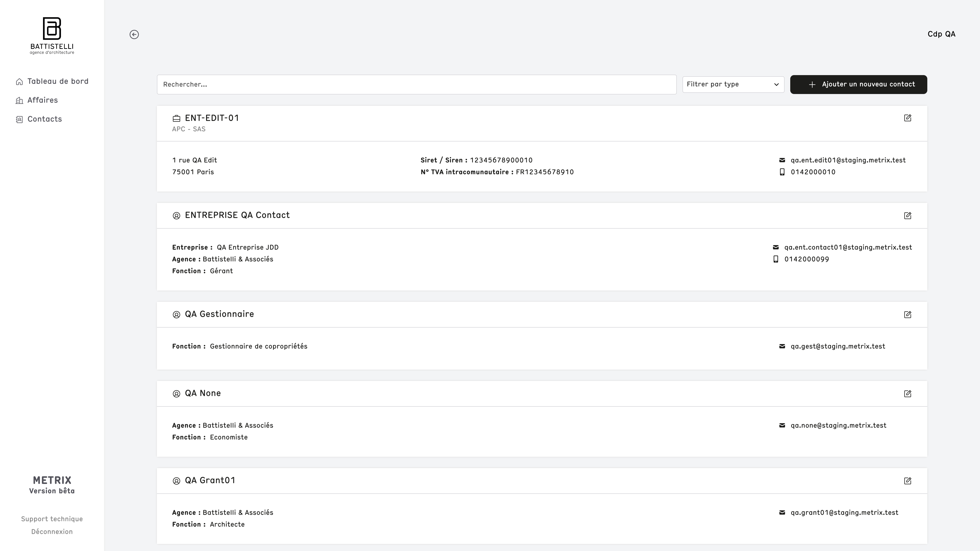The image size is (980, 551).
Task: Click the Déconnexion link
Action: coord(52,532)
